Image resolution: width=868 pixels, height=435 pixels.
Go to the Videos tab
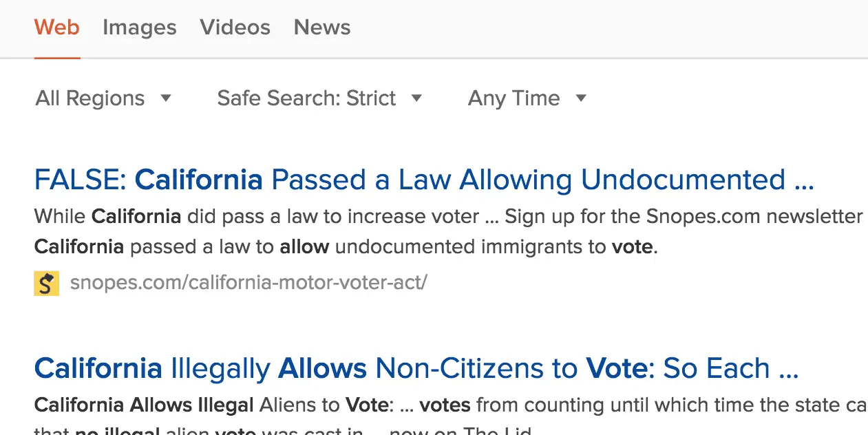pyautogui.click(x=235, y=28)
